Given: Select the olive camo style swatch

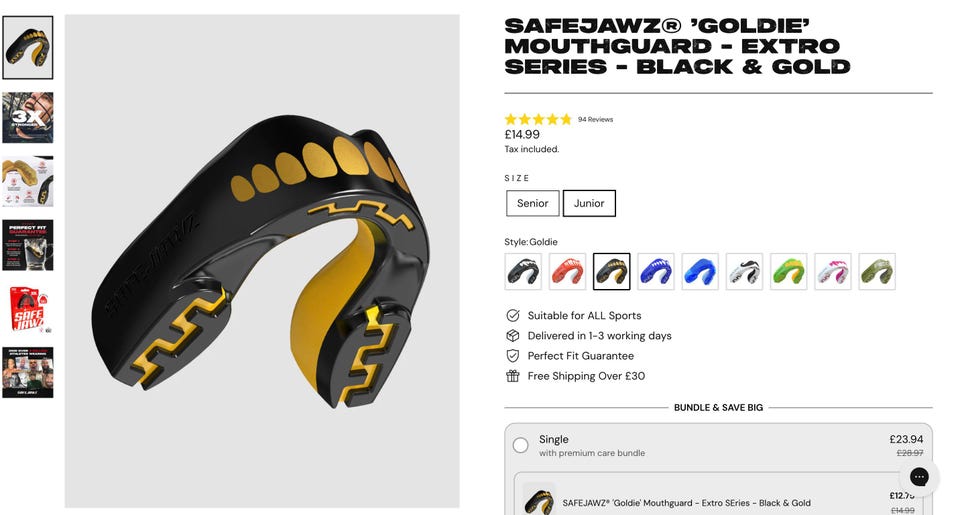Looking at the screenshot, I should coord(877,271).
